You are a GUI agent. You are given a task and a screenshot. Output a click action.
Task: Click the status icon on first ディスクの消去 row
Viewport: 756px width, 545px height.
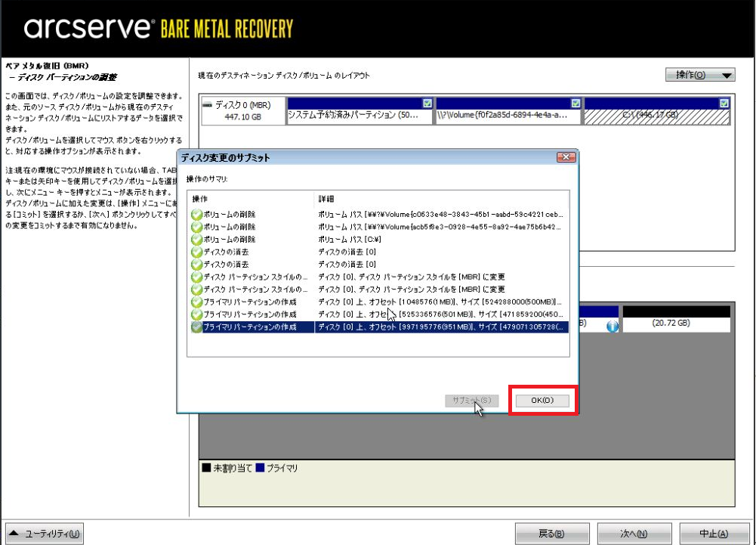pos(197,252)
